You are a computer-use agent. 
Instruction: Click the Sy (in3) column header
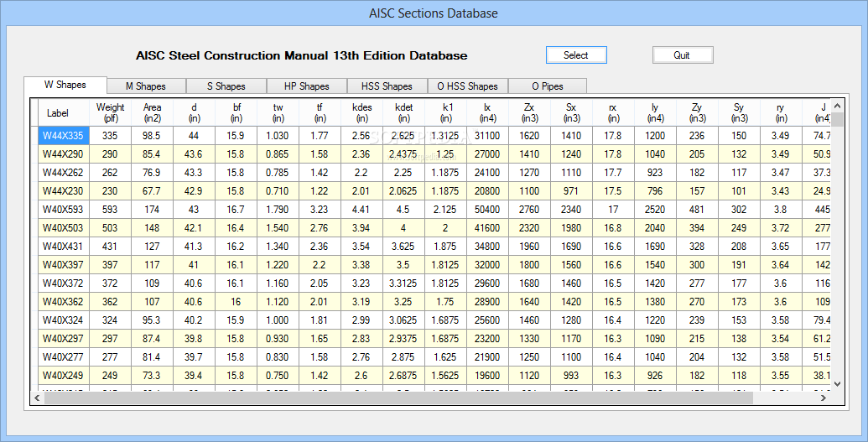739,113
